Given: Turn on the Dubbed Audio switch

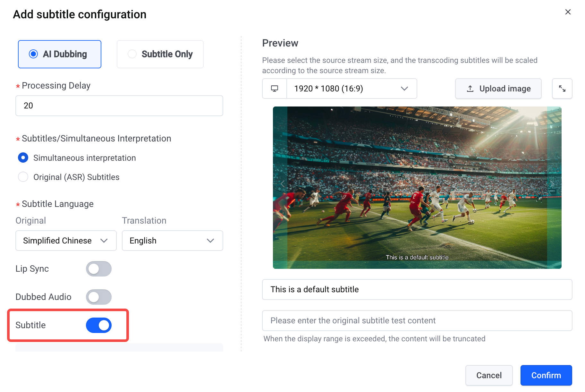Looking at the screenshot, I should (98, 297).
